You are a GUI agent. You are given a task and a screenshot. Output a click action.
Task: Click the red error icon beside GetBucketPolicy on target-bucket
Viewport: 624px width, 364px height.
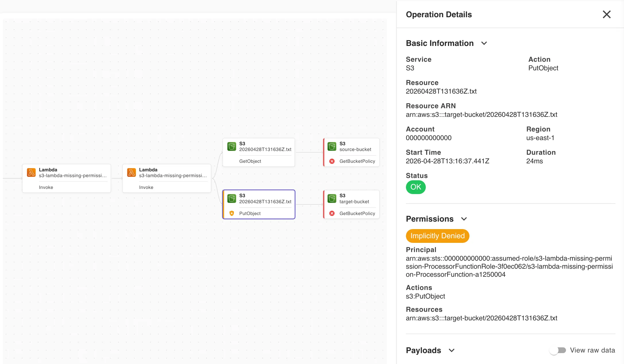point(332,213)
